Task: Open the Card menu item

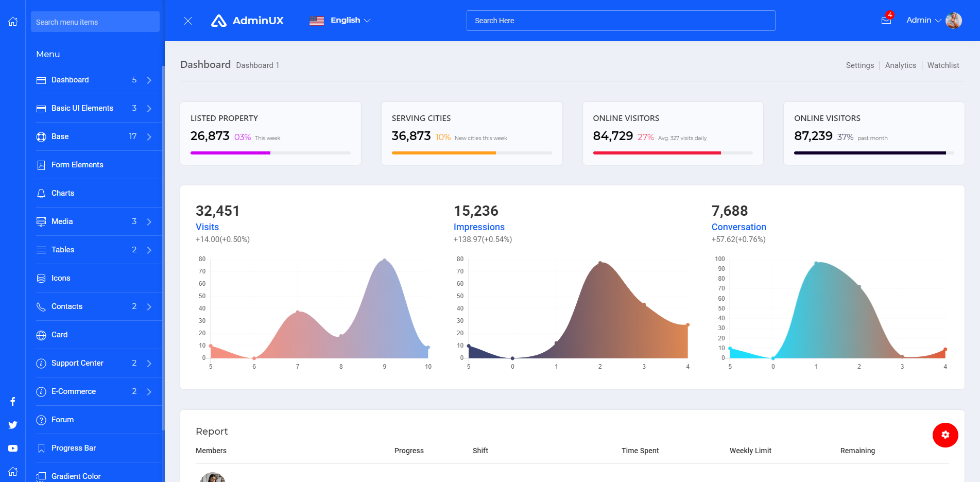Action: [x=98, y=335]
